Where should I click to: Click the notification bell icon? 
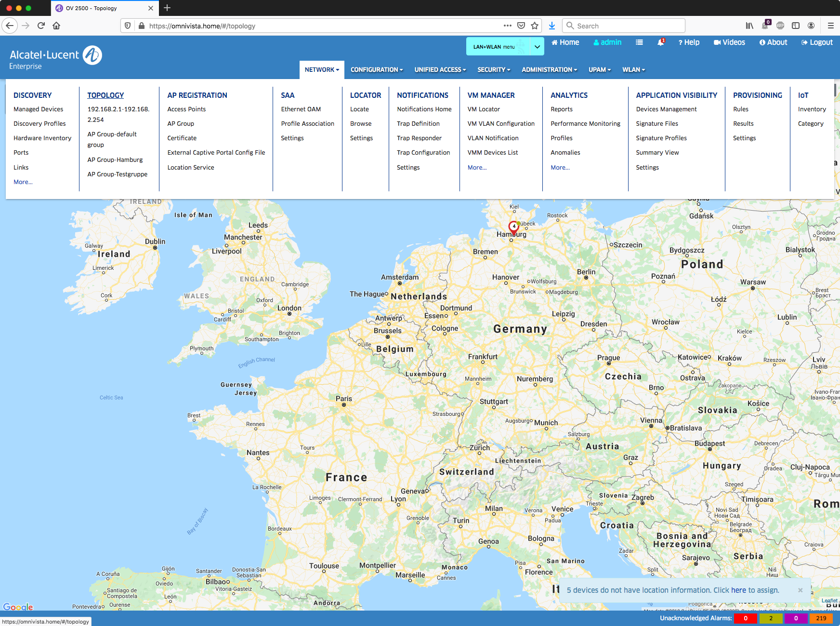point(660,42)
